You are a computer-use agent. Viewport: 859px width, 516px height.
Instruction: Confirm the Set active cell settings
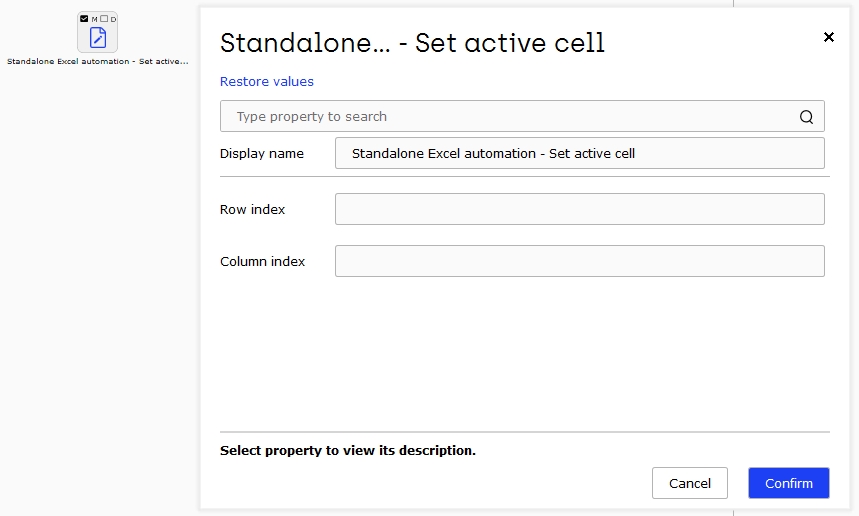tap(789, 483)
